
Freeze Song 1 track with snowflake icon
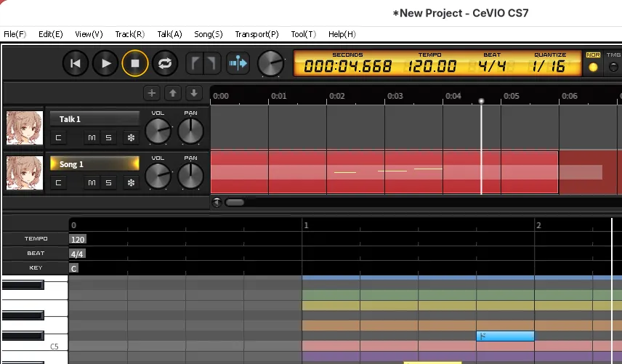point(131,183)
